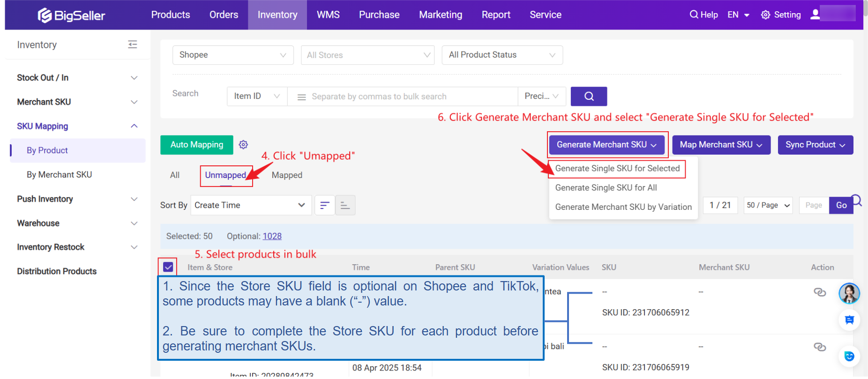Open Products in top navigation

(x=171, y=15)
